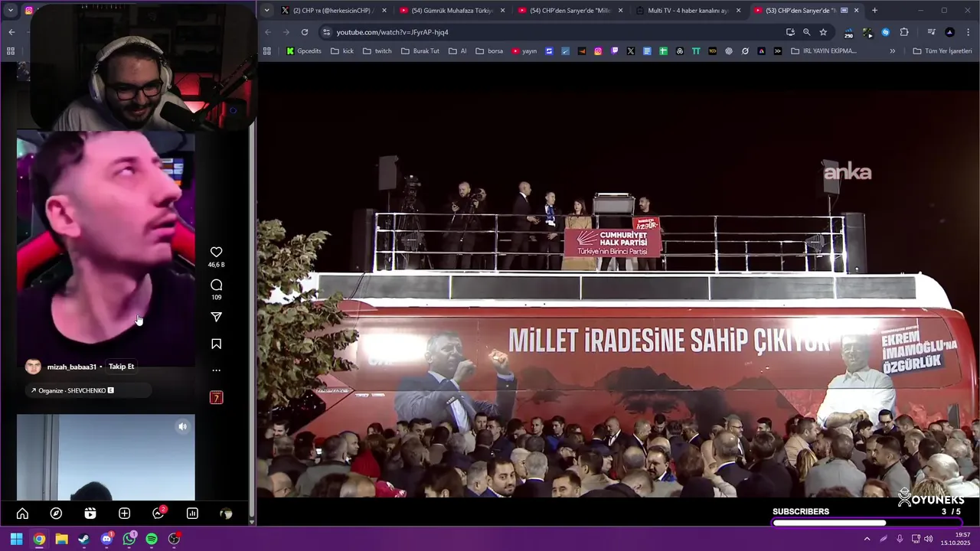Open the Burak Tut bookmarks folder
Screen dimensions: 980x551
[420, 51]
